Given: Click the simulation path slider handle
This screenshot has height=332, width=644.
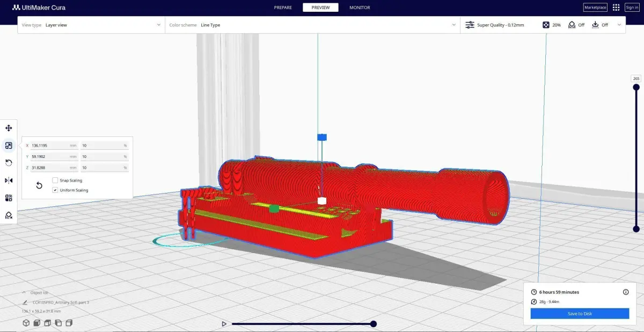Looking at the screenshot, I should (374, 324).
